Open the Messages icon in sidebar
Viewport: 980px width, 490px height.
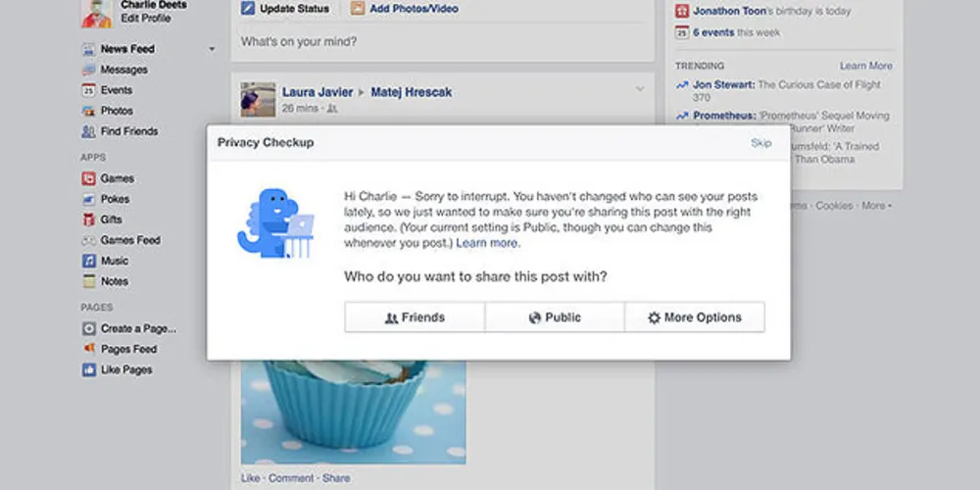tap(89, 70)
